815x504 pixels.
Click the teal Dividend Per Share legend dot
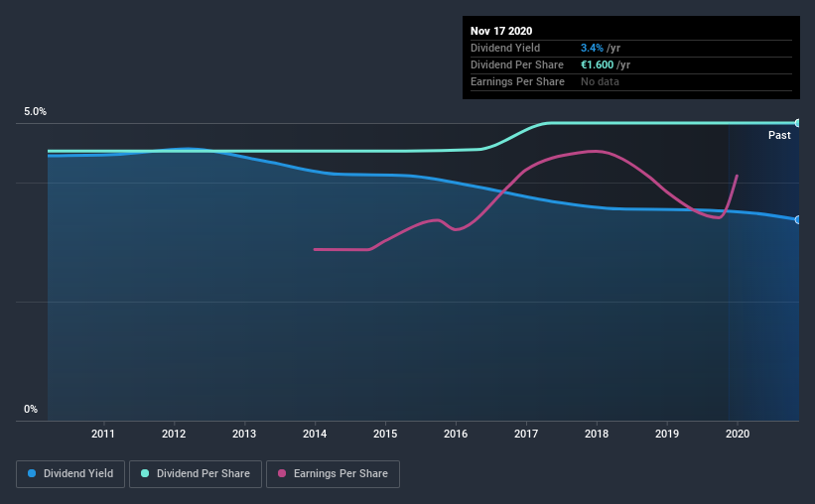145,473
